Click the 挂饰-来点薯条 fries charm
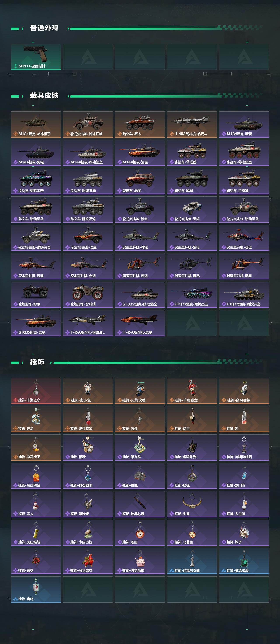 coord(36,476)
